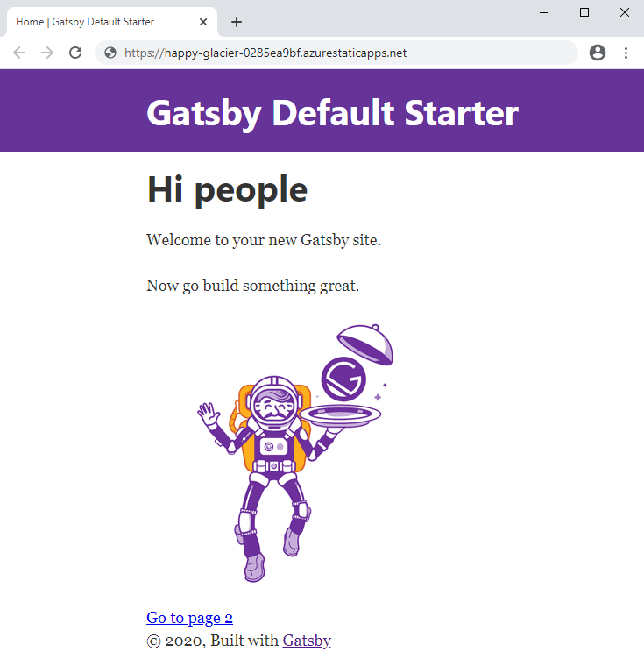The width and height of the screenshot is (644, 666).
Task: Click the Now go build something great text
Action: coord(252,286)
